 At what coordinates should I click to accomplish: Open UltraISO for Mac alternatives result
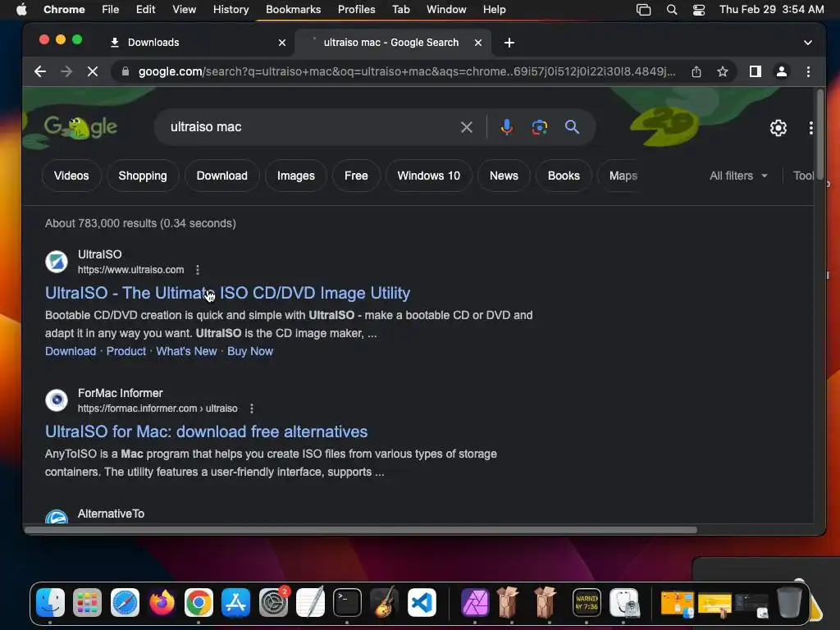click(x=206, y=431)
